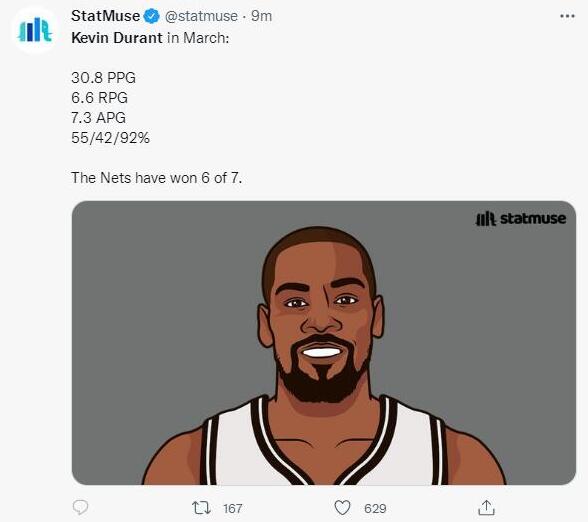This screenshot has width=588, height=522.
Task: Open the Kevin Durant illustration image
Action: (324, 343)
